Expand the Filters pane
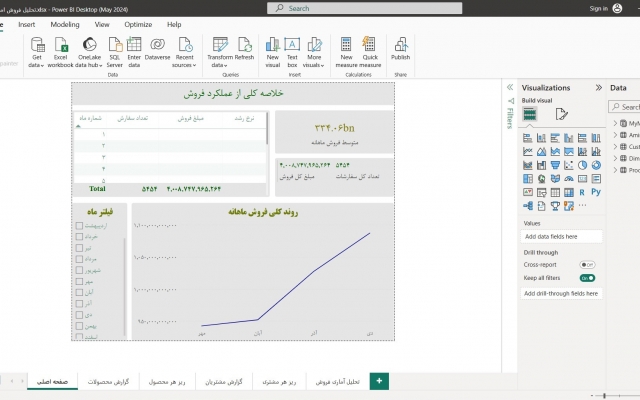Image resolution: width=640 pixels, height=400 pixels. [510, 87]
